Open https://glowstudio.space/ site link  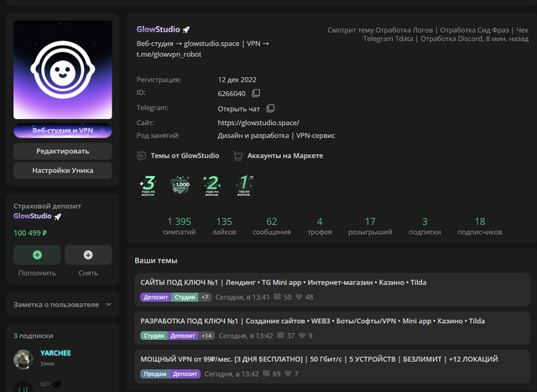[258, 123]
